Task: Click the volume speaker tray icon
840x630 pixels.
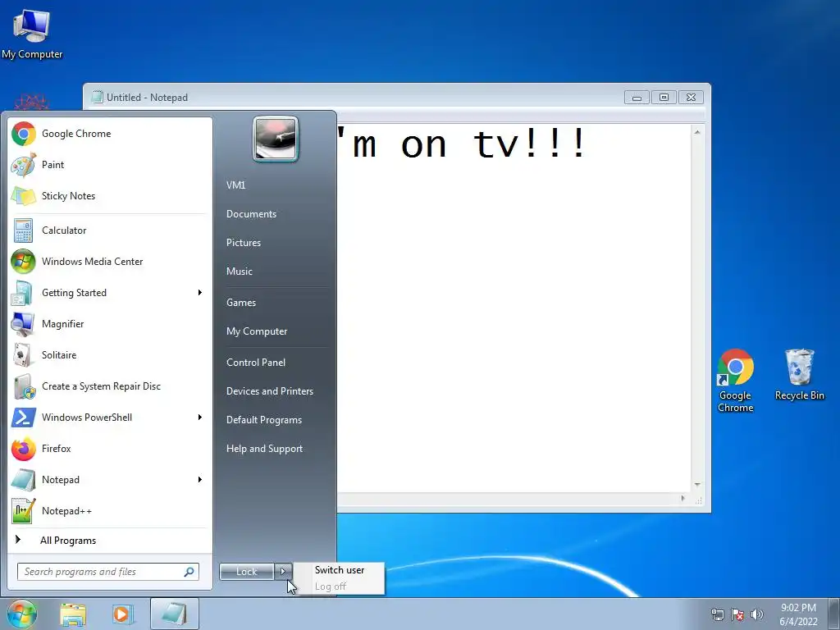Action: click(756, 614)
